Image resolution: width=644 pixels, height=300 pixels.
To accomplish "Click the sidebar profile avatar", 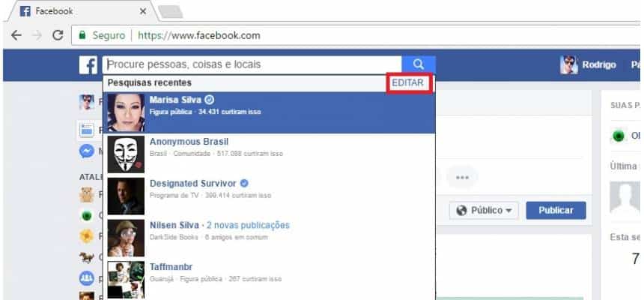I will click(x=87, y=102).
